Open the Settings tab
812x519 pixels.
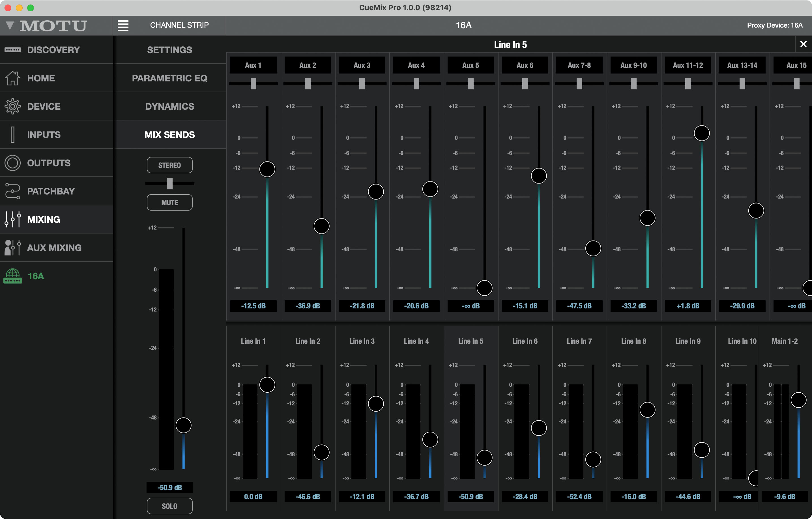pyautogui.click(x=170, y=50)
